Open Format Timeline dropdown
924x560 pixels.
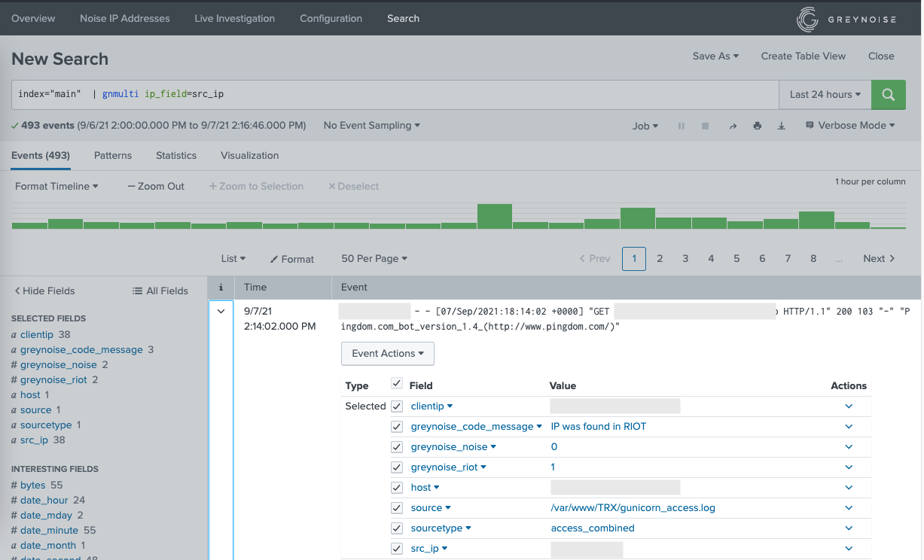pos(56,186)
